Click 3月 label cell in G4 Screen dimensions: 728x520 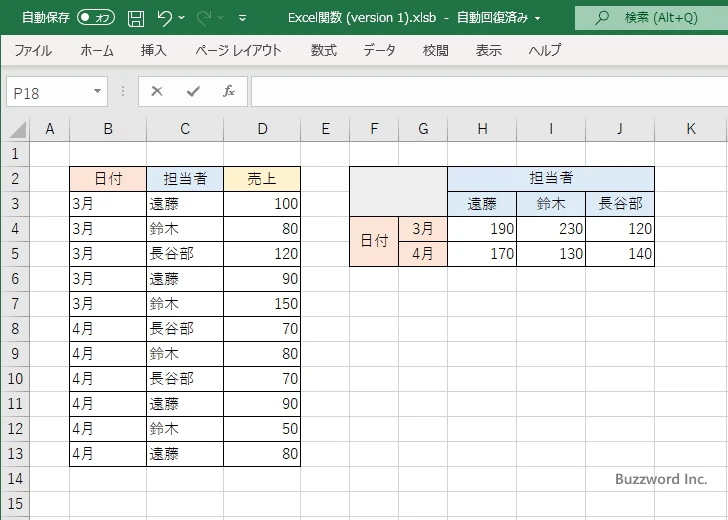pyautogui.click(x=423, y=229)
